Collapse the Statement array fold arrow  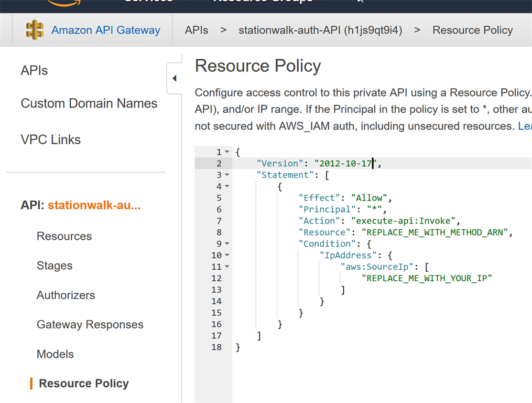227,175
